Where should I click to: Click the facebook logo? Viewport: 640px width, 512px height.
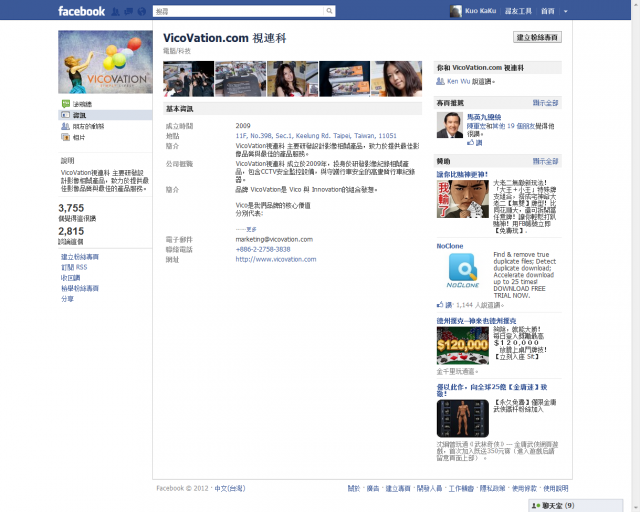pos(81,11)
